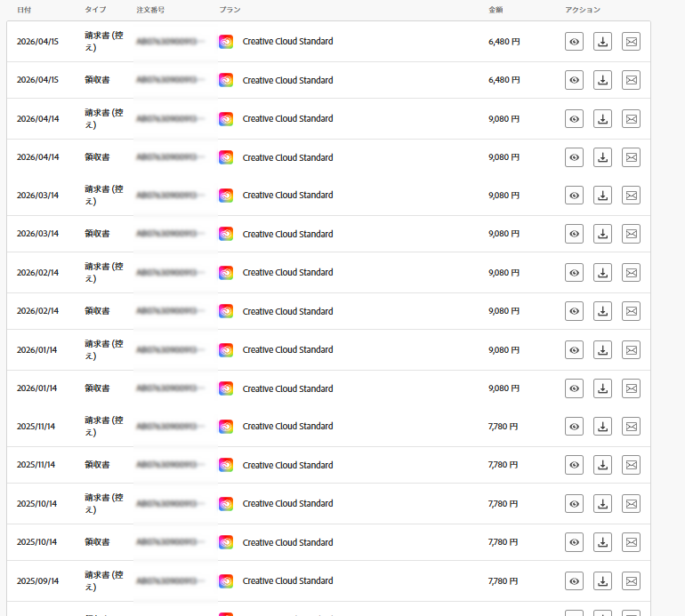View the 2025/11/14 領収書 receipt
This screenshot has width=685, height=616.
[574, 465]
